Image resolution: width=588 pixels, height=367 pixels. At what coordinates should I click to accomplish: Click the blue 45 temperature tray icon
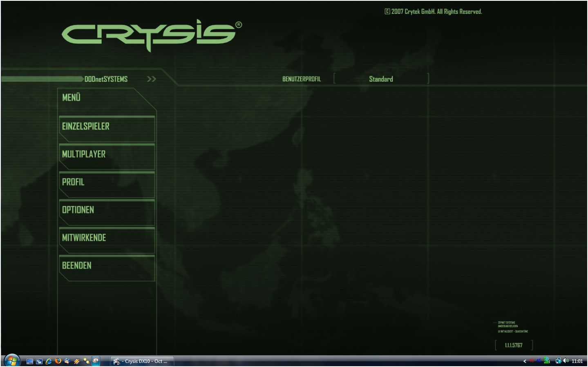tap(539, 361)
